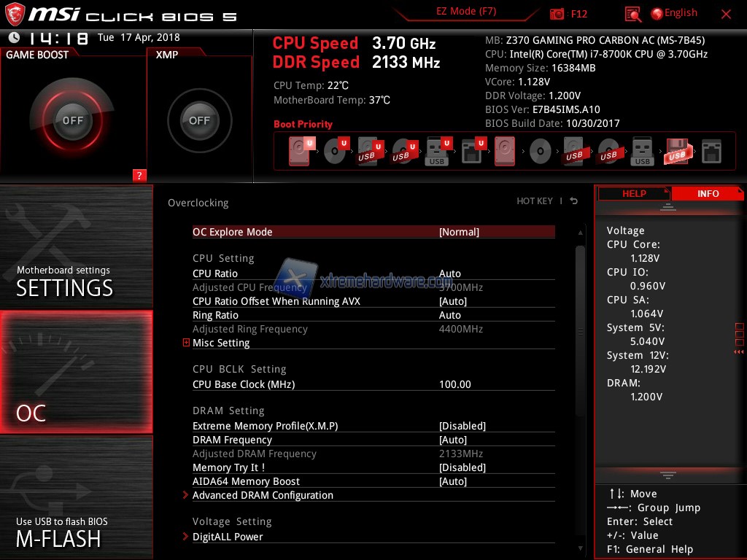Open the BIOS search magnifier icon
747x560 pixels.
point(633,14)
